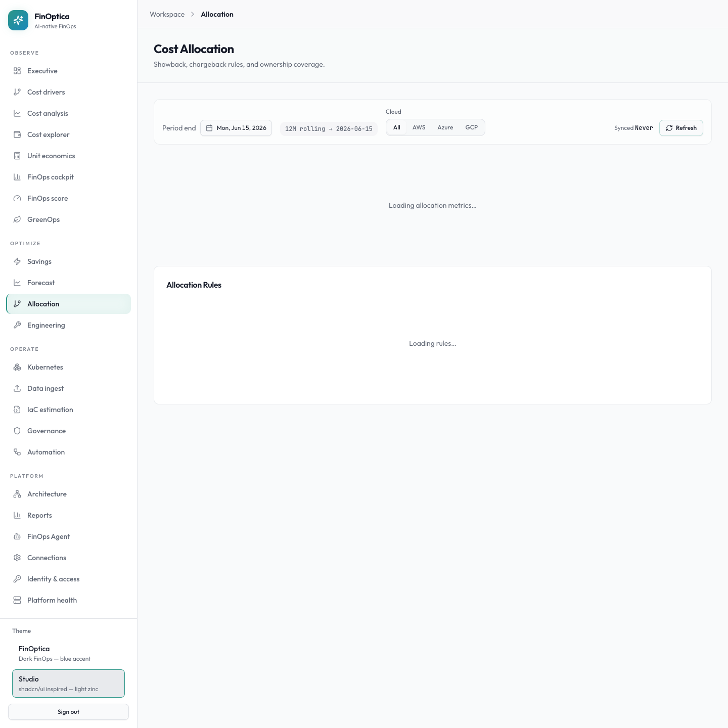The image size is (728, 728).
Task: Click the FinOps cockpit bar chart icon
Action: point(17,177)
